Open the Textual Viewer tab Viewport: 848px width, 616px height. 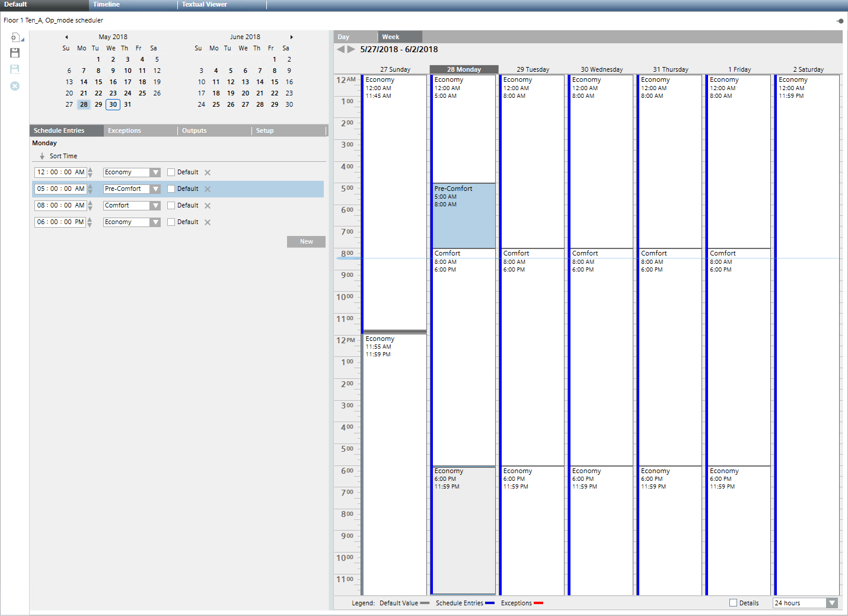coord(204,5)
